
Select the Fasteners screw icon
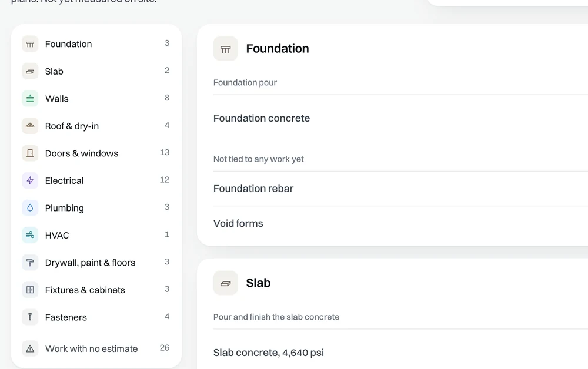click(x=30, y=317)
